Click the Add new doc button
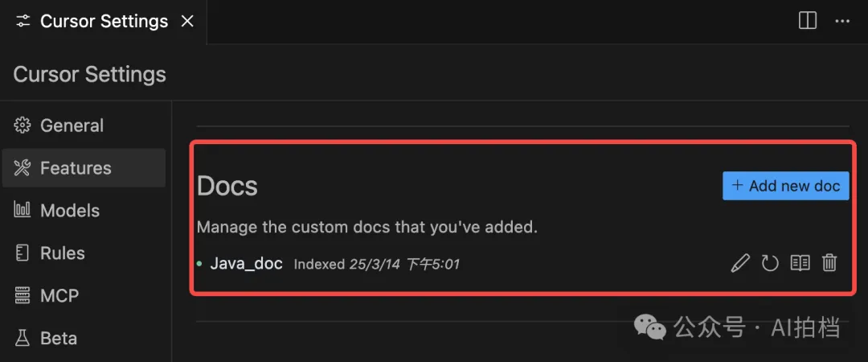 pyautogui.click(x=785, y=186)
